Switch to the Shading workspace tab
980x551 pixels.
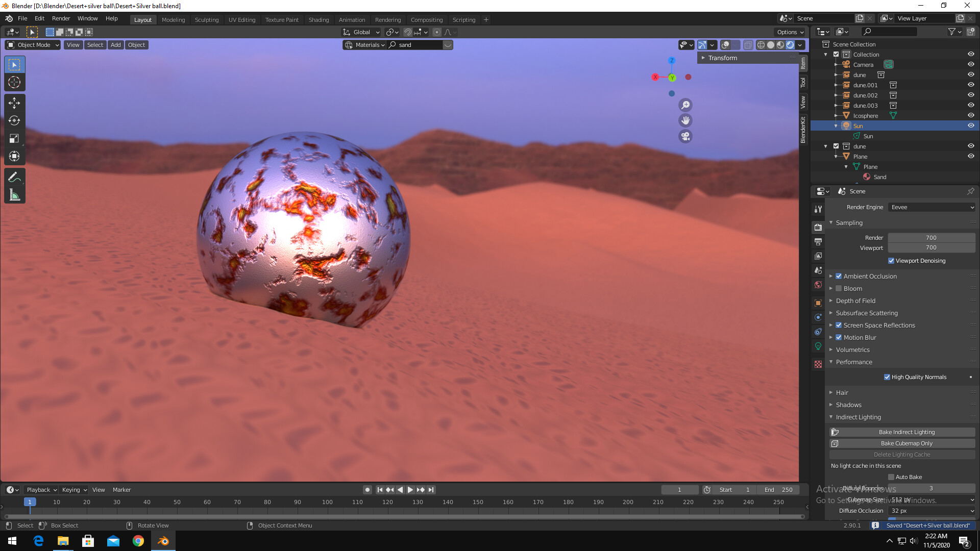[x=318, y=19]
